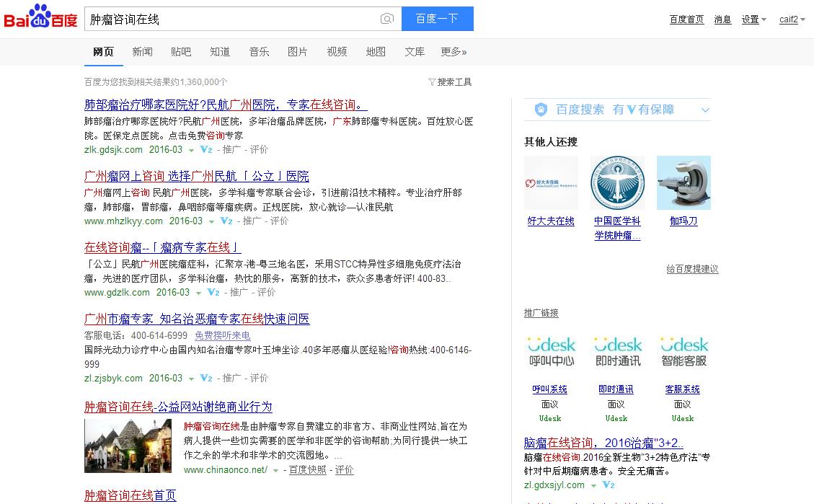Open result 肿瘤咨询在线首页
The image size is (814, 504).
pyautogui.click(x=130, y=495)
